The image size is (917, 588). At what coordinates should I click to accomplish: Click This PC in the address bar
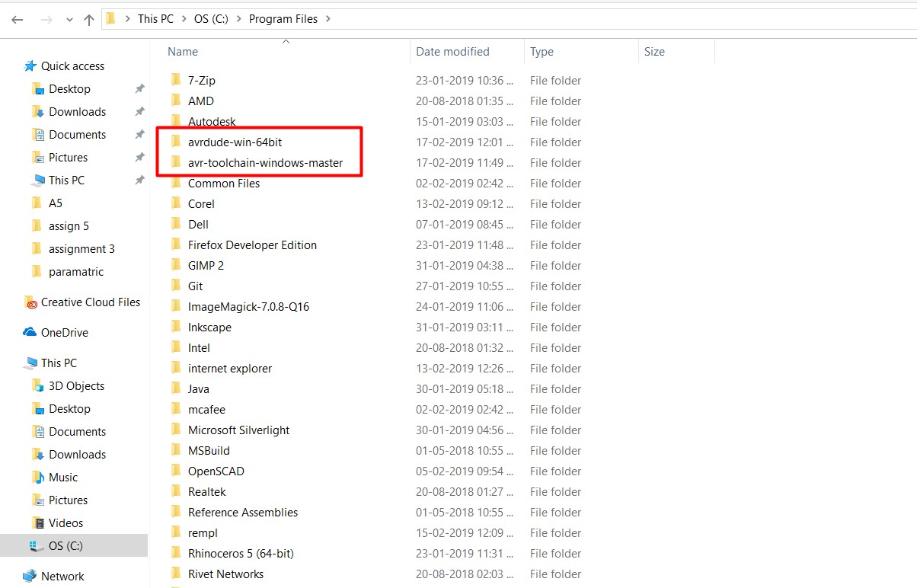(x=155, y=19)
